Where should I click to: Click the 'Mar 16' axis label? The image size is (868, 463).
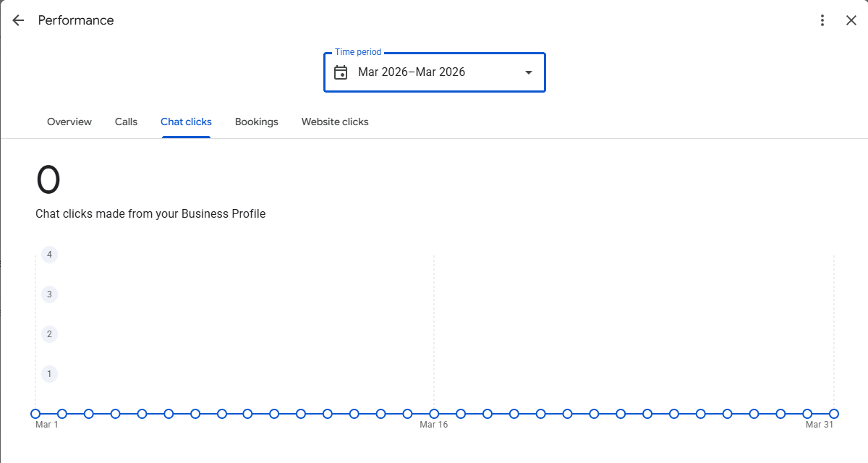click(x=434, y=425)
